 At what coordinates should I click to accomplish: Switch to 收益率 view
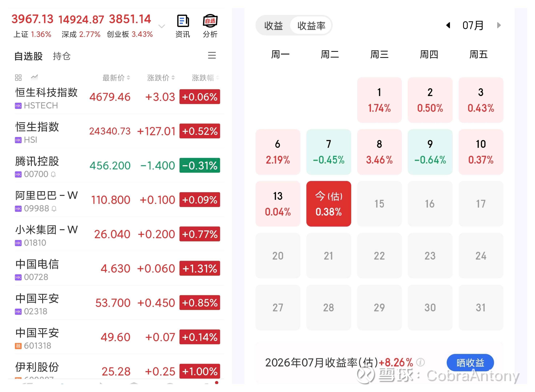pos(311,26)
